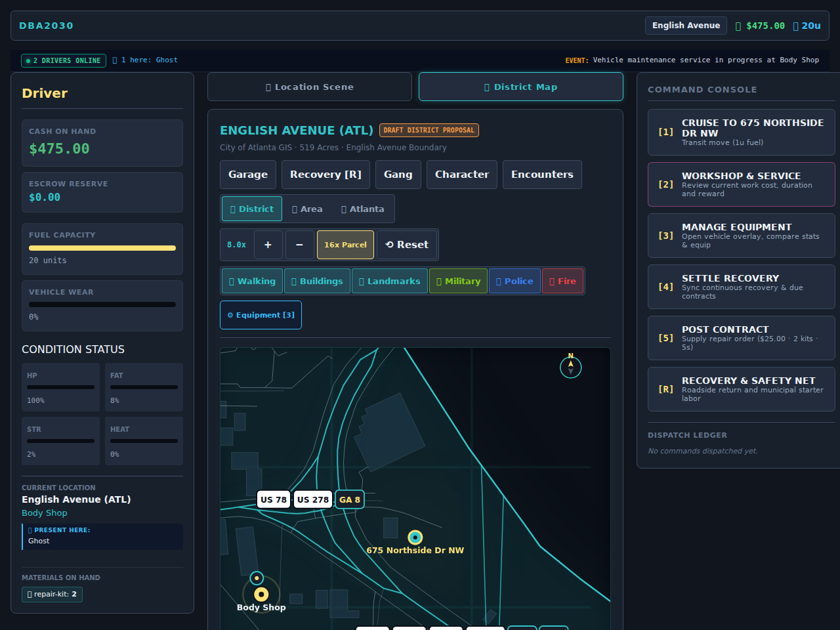Open the Encounters tab
840x630 pixels.
pyautogui.click(x=542, y=175)
